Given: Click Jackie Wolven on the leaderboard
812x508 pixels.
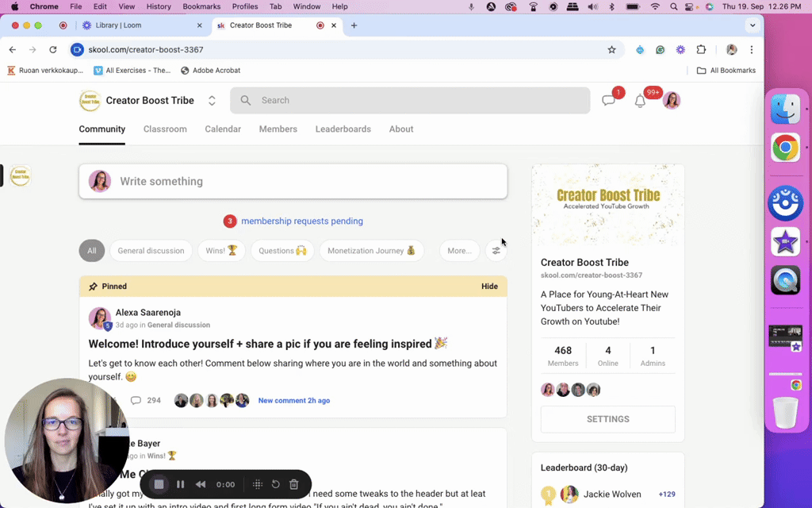Looking at the screenshot, I should click(612, 494).
